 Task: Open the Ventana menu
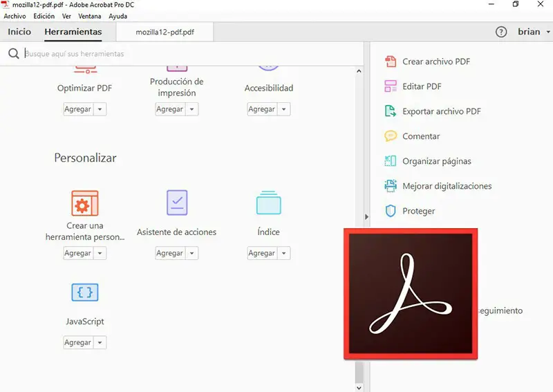90,16
